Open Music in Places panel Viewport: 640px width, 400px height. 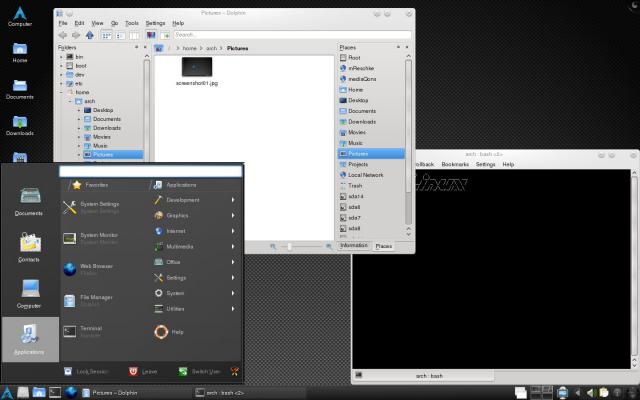point(351,143)
